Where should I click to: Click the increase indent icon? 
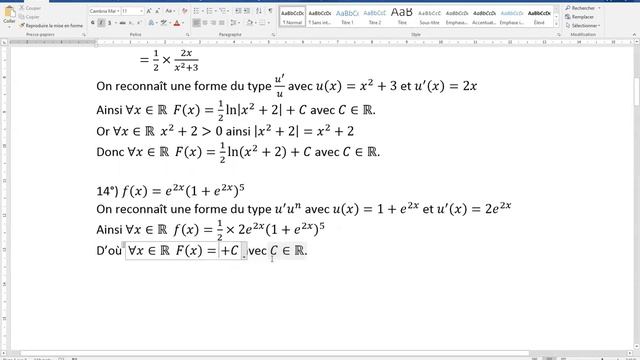(x=247, y=11)
